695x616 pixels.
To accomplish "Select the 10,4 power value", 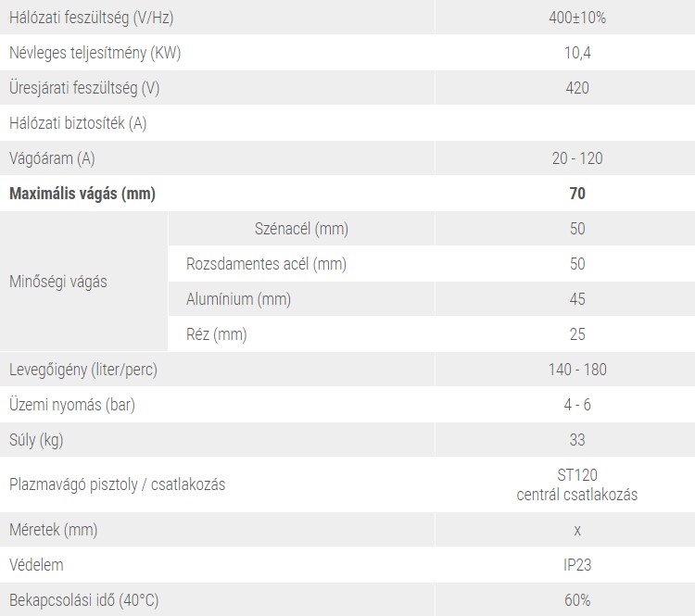I will click(x=577, y=53).
